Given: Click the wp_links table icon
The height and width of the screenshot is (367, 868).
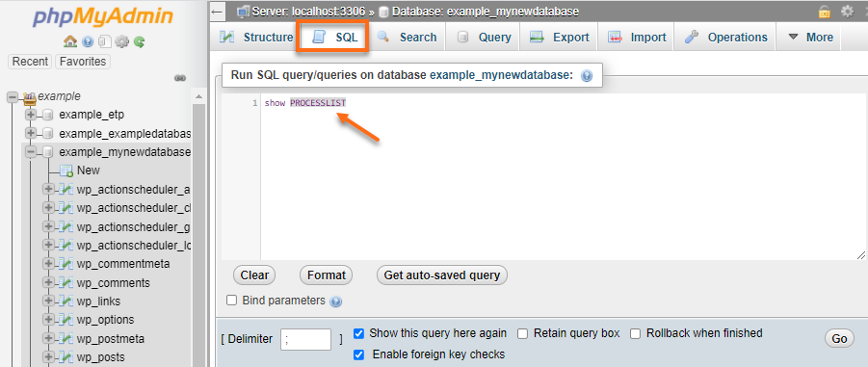Looking at the screenshot, I should [x=66, y=301].
